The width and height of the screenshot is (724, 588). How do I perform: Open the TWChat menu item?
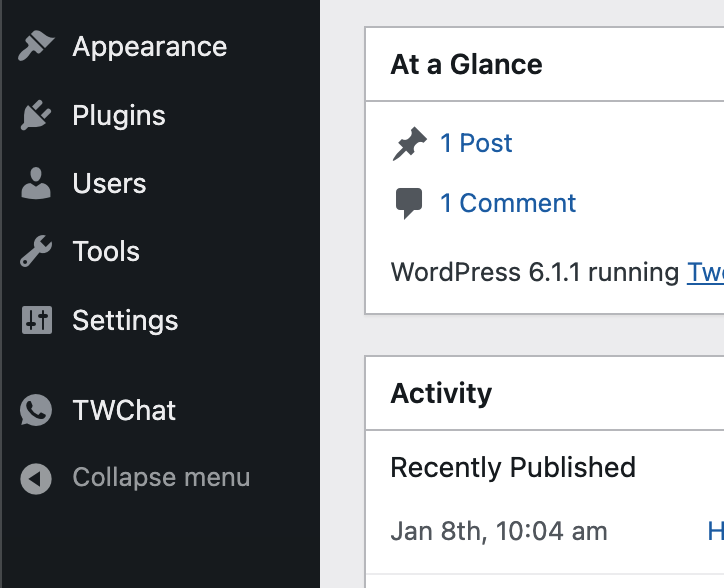click(x=124, y=410)
